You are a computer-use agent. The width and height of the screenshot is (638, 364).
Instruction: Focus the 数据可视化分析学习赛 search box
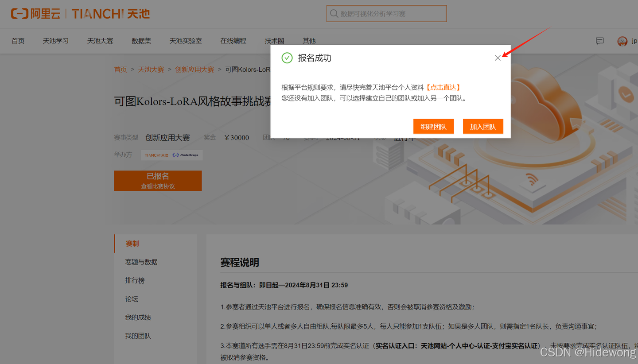point(390,14)
